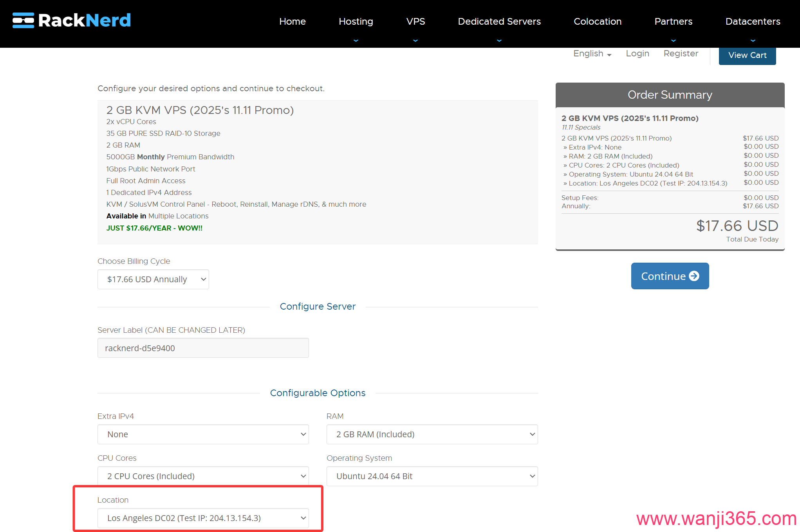Expand the CPU Cores dropdown

point(203,476)
